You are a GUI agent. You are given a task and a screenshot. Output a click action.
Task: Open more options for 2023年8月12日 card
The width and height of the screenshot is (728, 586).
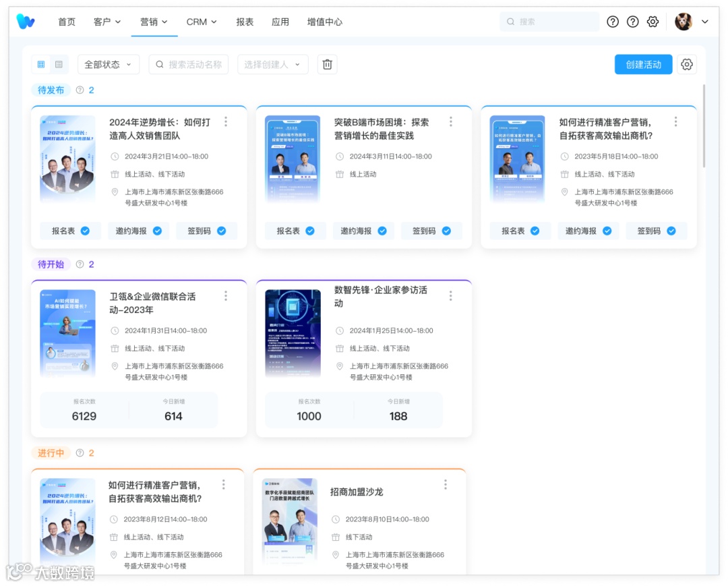(x=224, y=484)
